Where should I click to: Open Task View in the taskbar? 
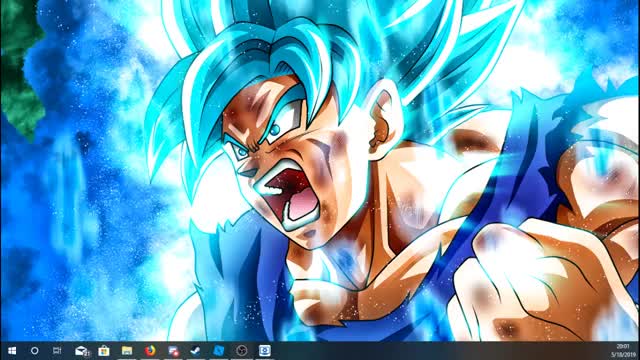[x=57, y=351]
